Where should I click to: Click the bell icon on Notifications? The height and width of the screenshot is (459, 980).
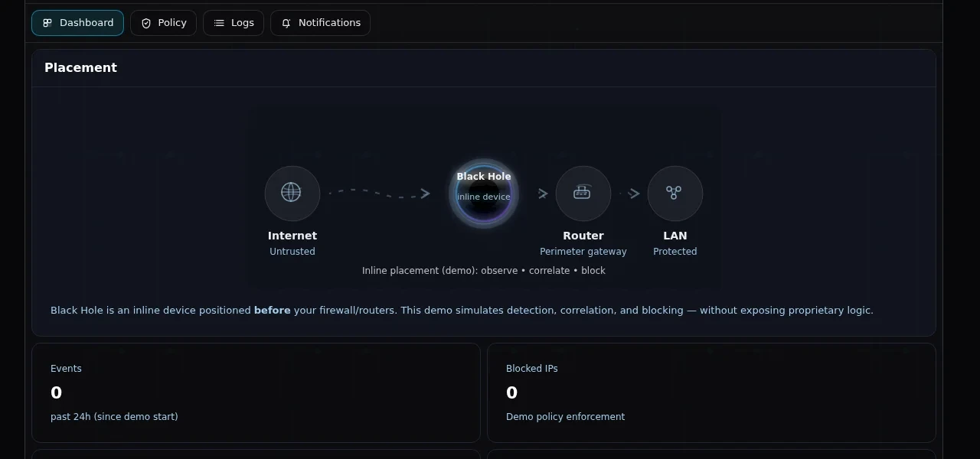pos(286,23)
